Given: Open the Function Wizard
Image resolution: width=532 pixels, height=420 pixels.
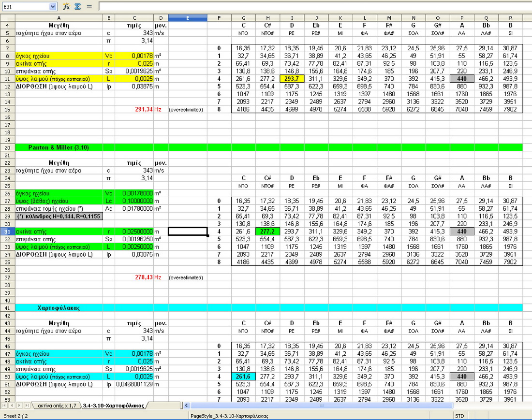Looking at the screenshot, I should pyautogui.click(x=66, y=6).
